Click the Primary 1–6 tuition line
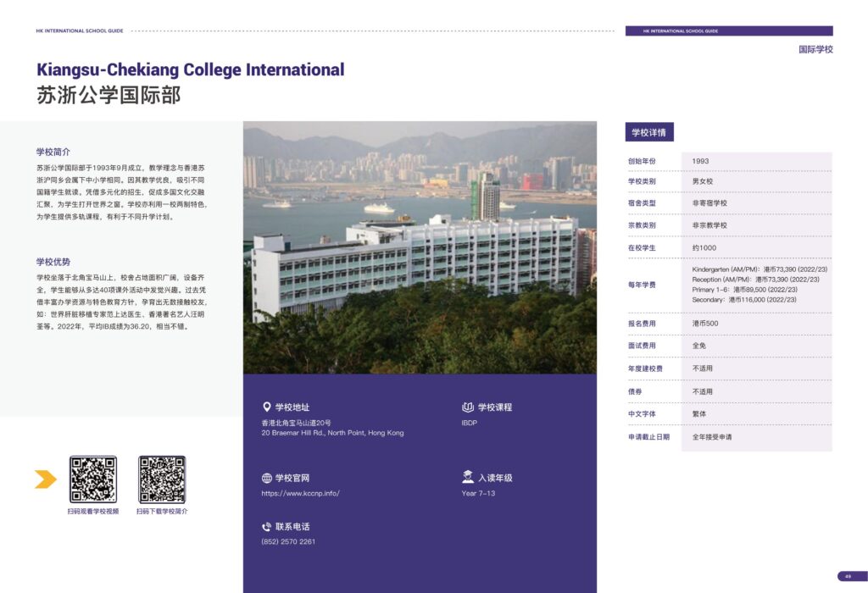Image resolution: width=868 pixels, height=593 pixels. coord(744,290)
